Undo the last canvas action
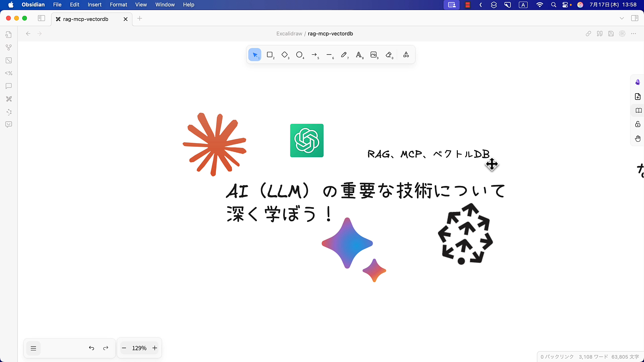The width and height of the screenshot is (644, 362). pyautogui.click(x=91, y=348)
